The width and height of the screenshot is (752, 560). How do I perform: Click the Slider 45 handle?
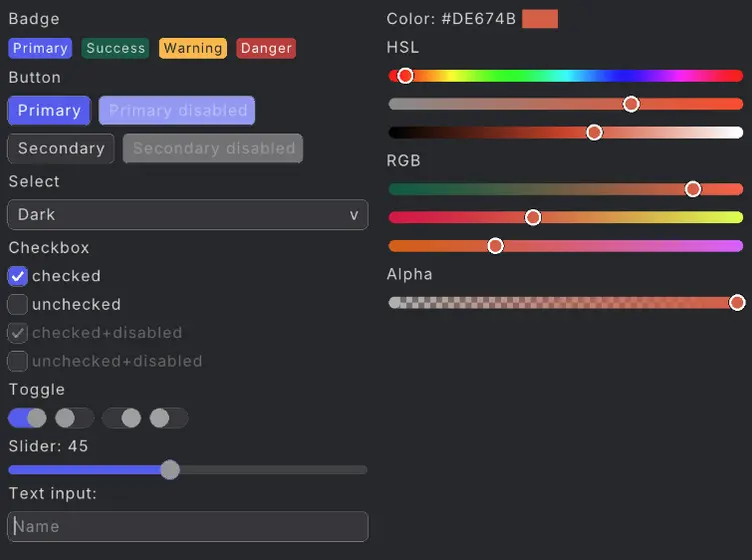(x=170, y=470)
